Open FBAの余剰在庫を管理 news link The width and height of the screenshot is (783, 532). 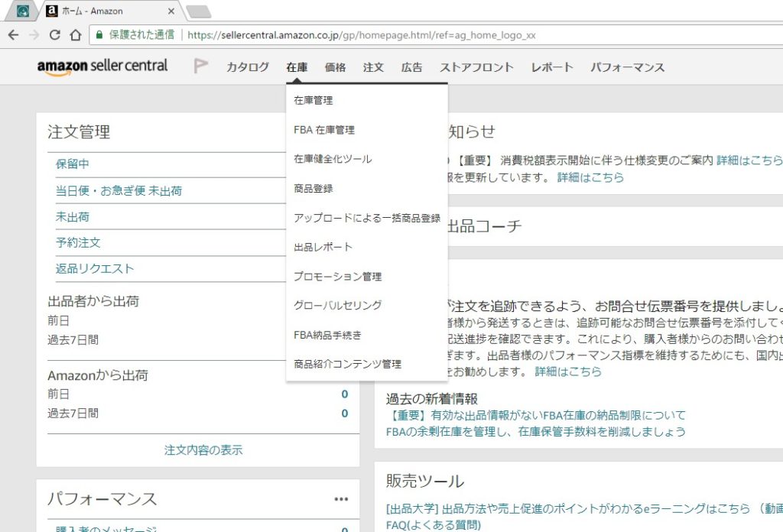(x=536, y=432)
